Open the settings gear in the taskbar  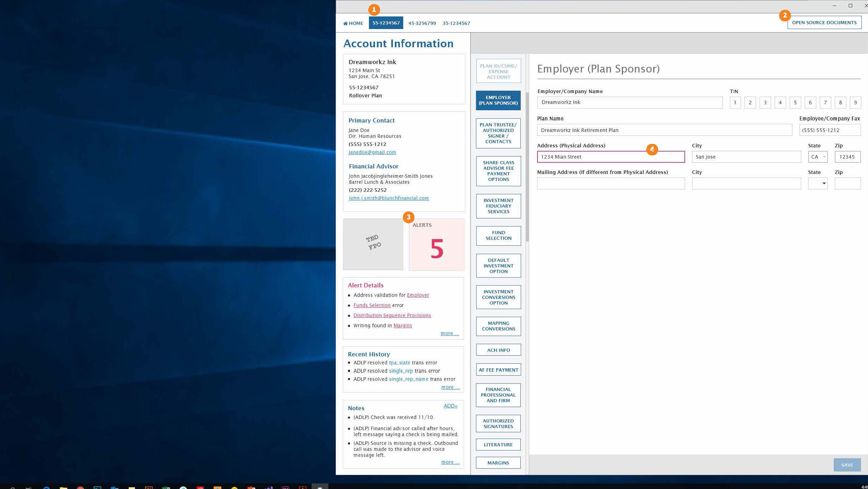point(320,487)
